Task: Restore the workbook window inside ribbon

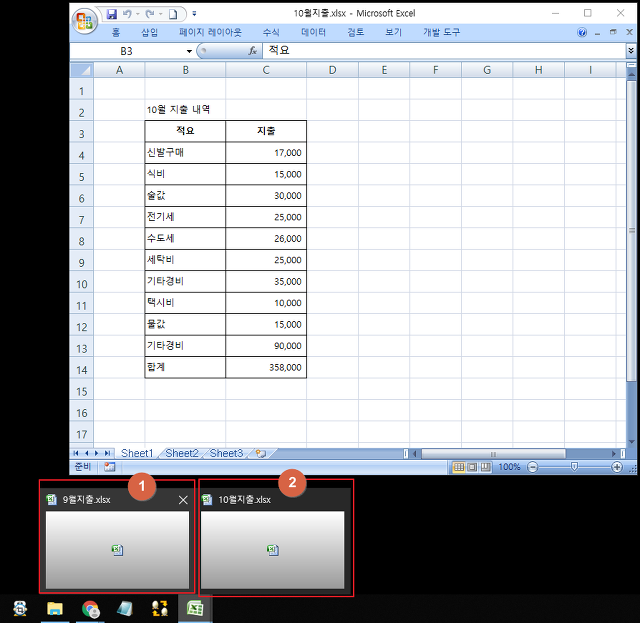Action: pos(613,32)
